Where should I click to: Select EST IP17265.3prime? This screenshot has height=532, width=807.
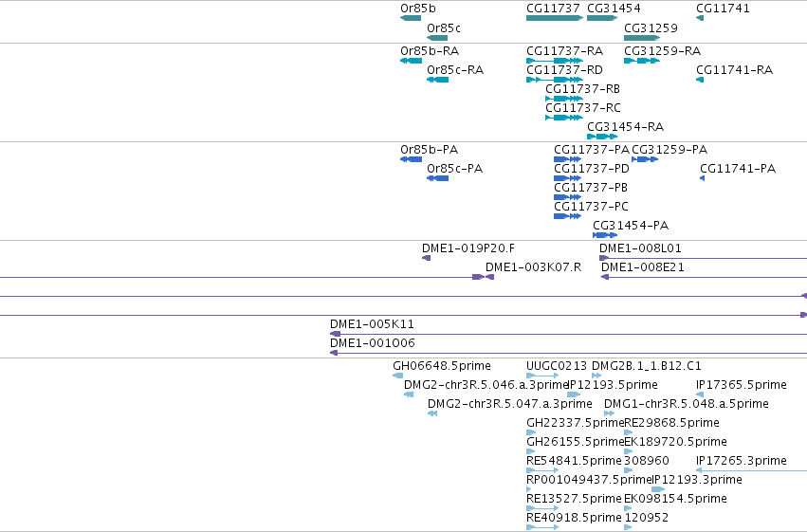coord(751,470)
